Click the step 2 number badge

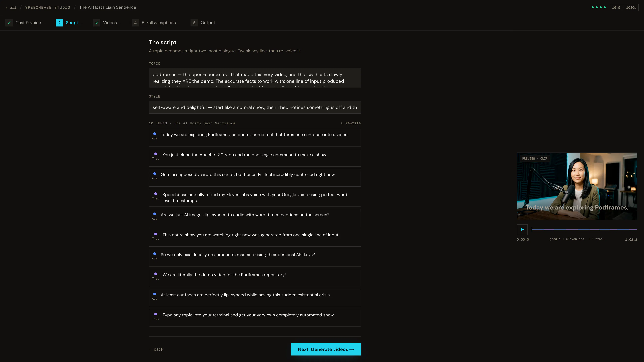click(x=59, y=23)
